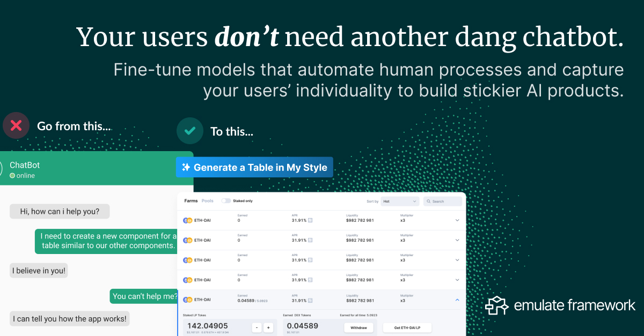Collapse the expanded ETH-DAI row via its chevron
644x336 pixels.
(457, 300)
